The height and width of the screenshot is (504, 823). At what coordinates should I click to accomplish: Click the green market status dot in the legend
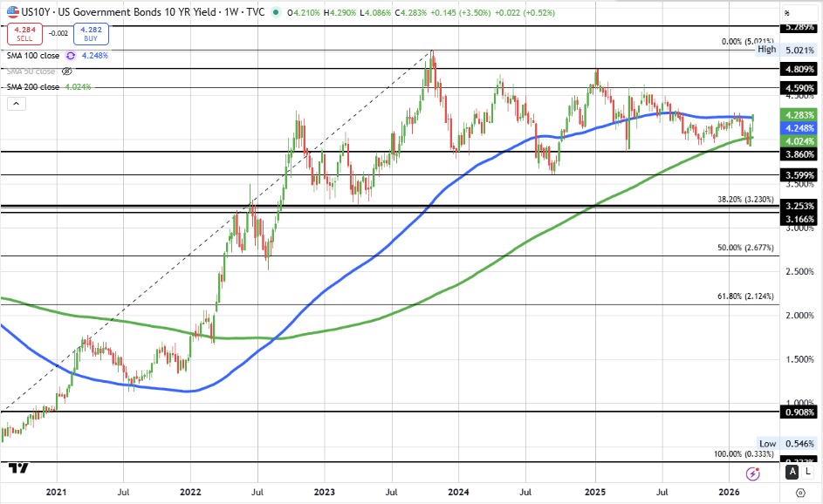tap(276, 12)
